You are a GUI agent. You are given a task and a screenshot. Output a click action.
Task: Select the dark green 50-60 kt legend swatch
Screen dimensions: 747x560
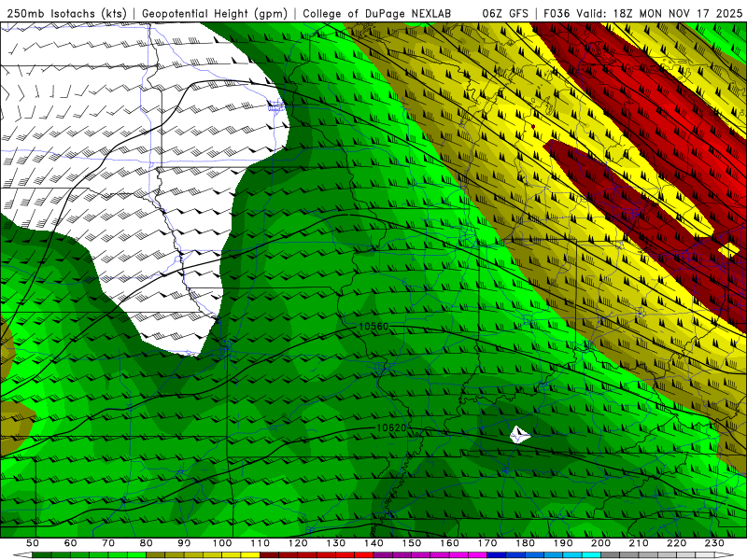click(x=42, y=555)
